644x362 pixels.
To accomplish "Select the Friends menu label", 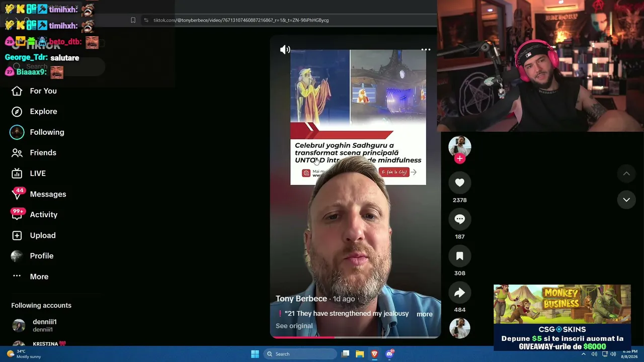I will [43, 153].
